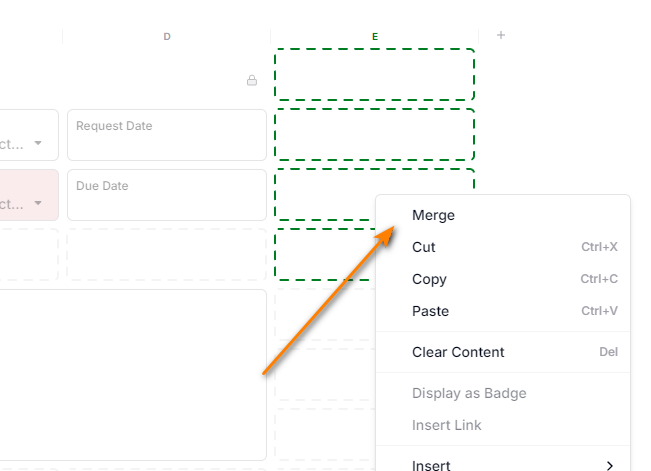The height and width of the screenshot is (471, 651).
Task: Click the plus icon to add a column
Action: [501, 35]
